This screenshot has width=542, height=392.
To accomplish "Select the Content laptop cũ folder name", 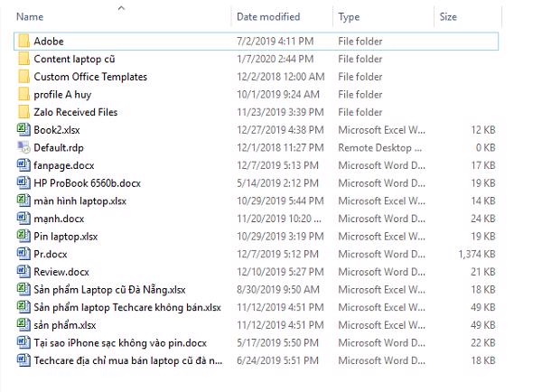I will tap(75, 60).
